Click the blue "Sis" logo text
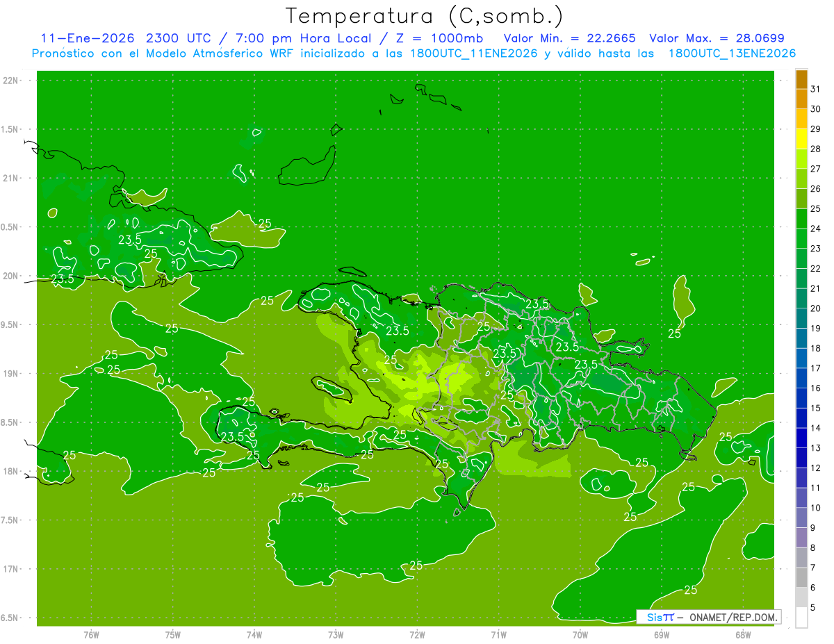Image resolution: width=834 pixels, height=644 pixels. pos(654,617)
